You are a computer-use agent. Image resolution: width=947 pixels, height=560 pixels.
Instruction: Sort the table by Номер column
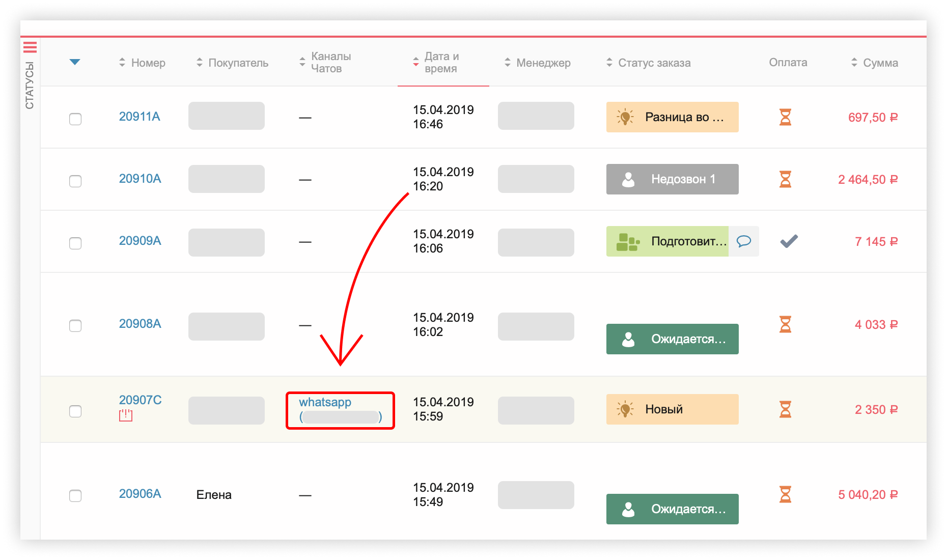point(143,63)
